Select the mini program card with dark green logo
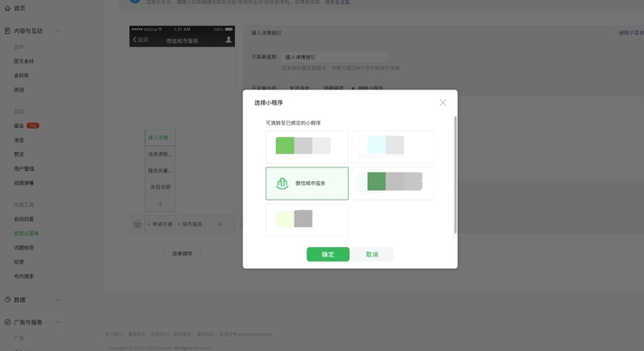 point(393,184)
